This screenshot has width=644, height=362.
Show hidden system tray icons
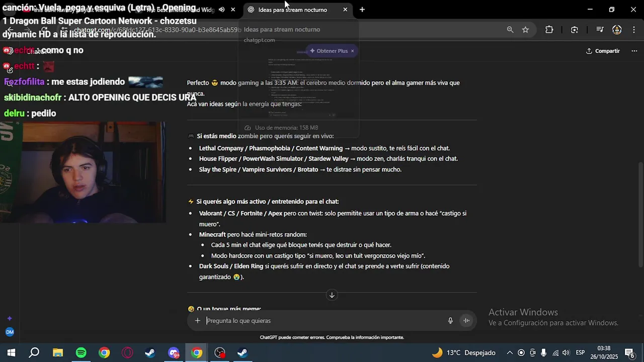point(510,352)
